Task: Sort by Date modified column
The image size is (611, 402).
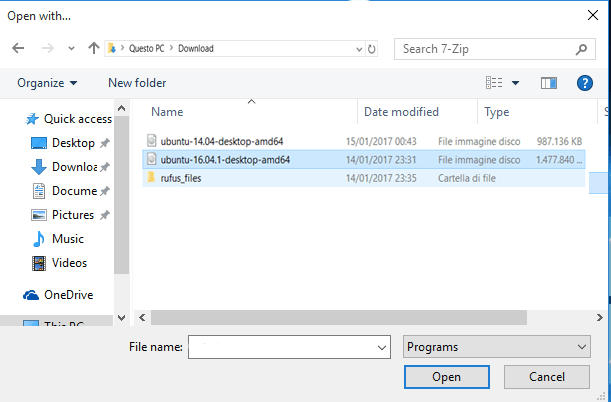Action: [x=401, y=112]
